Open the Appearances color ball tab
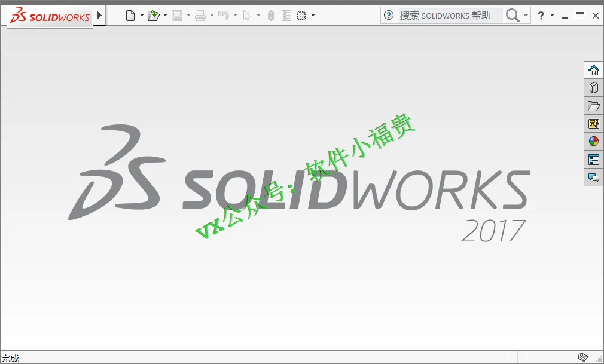 (594, 142)
